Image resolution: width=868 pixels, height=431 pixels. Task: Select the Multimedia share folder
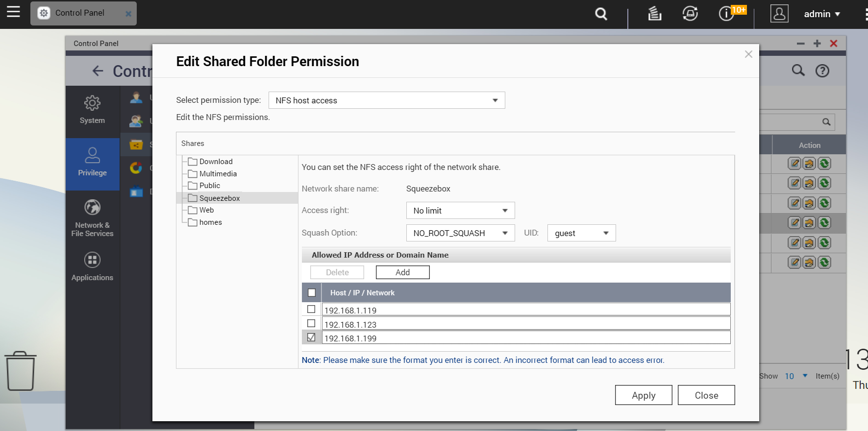click(x=218, y=174)
